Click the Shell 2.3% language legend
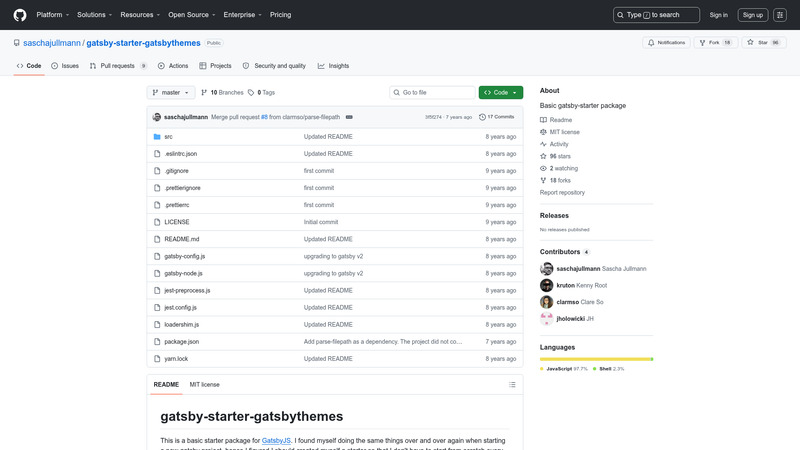This screenshot has height=450, width=800. pyautogui.click(x=609, y=369)
